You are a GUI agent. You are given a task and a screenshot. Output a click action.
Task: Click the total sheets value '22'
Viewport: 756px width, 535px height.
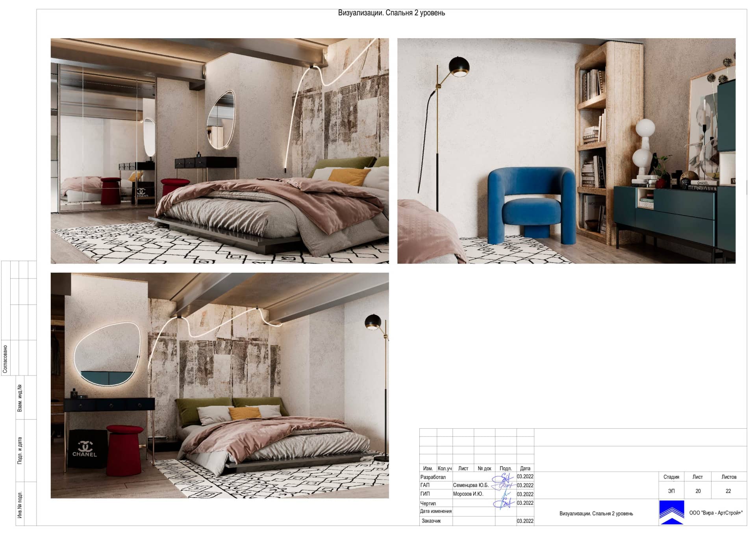[728, 491]
